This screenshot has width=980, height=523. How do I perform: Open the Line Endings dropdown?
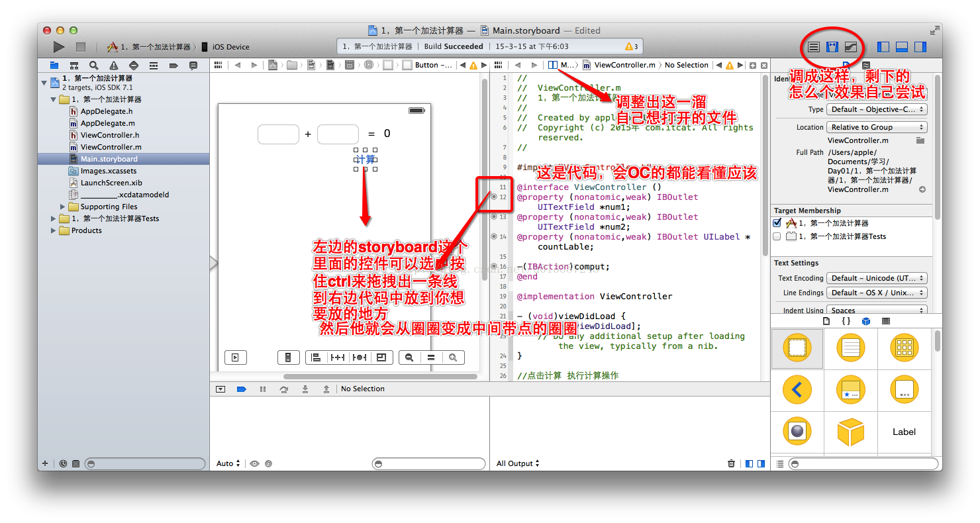point(877,293)
